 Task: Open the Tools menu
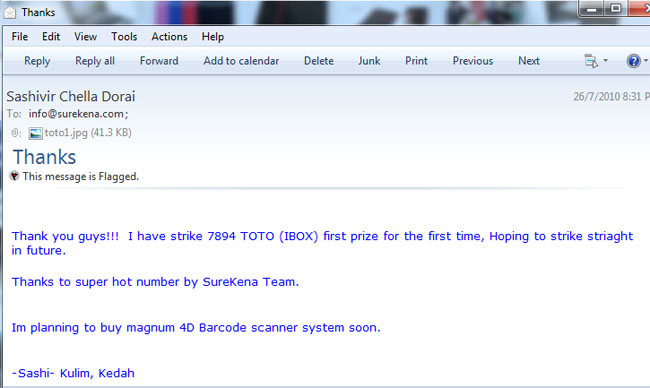point(124,36)
